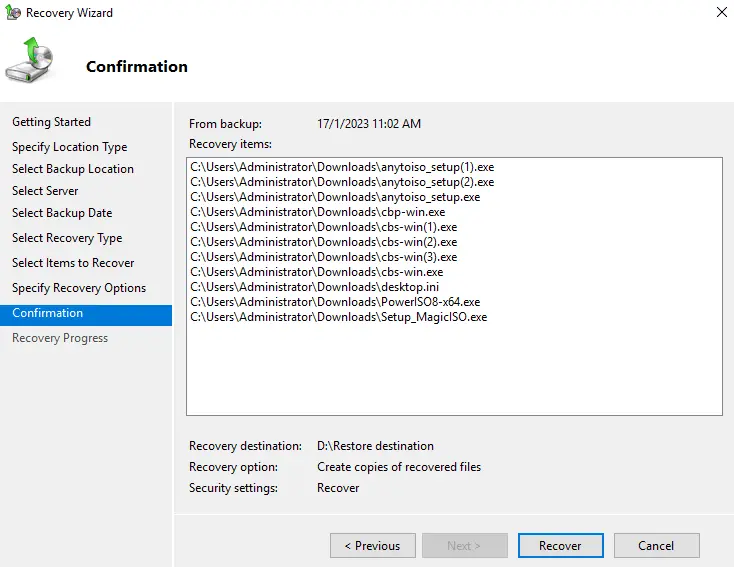
Task: Click the Recovery Wizard title bar icon
Action: coord(13,13)
